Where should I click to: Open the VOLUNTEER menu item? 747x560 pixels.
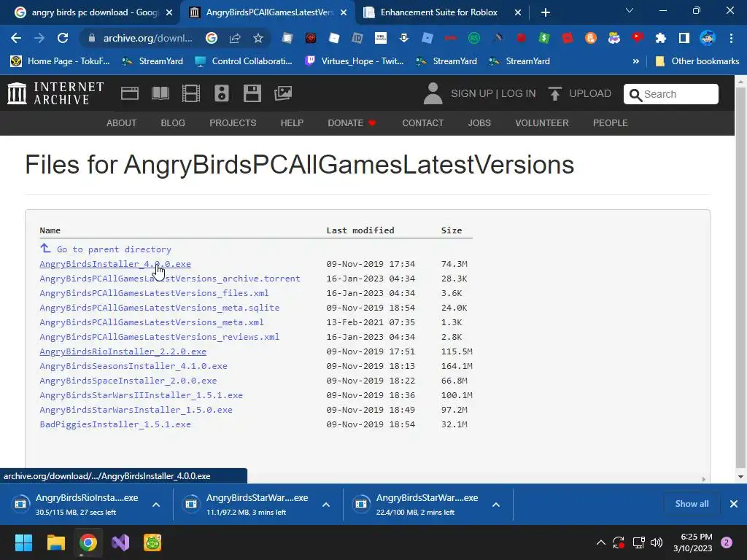coord(542,122)
